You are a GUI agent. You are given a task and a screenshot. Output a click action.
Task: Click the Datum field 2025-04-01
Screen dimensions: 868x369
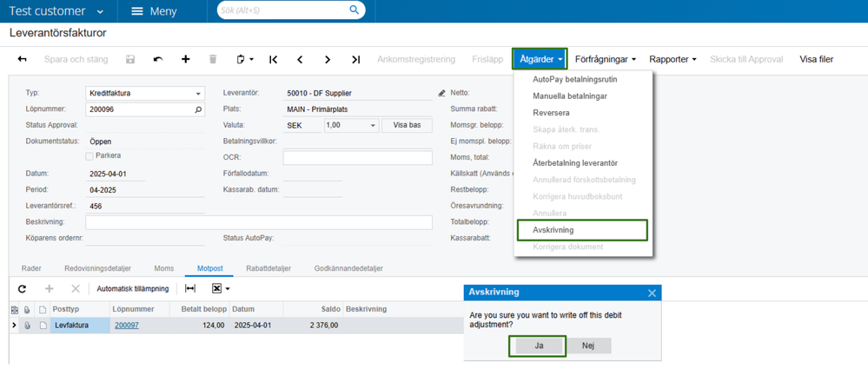[116, 174]
